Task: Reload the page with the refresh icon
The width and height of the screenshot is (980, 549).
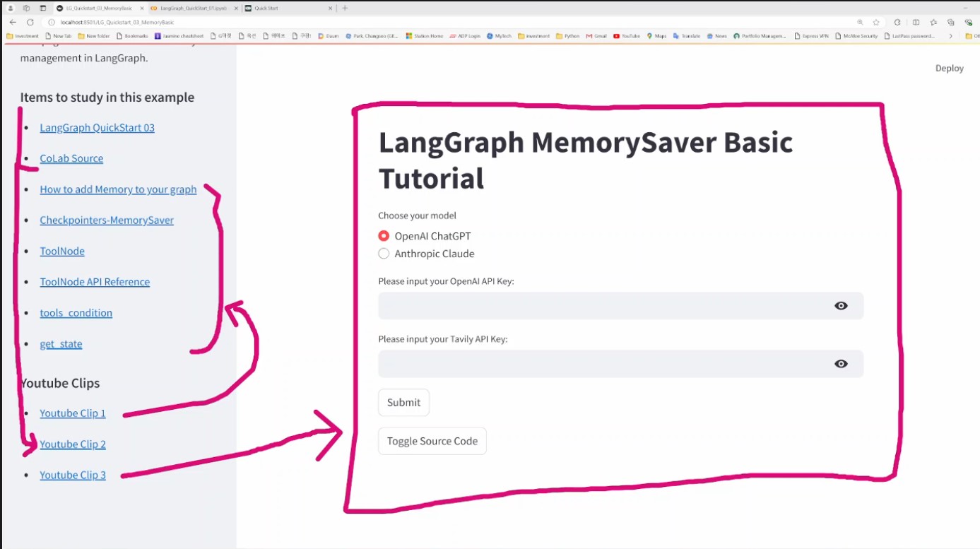Action: click(30, 22)
